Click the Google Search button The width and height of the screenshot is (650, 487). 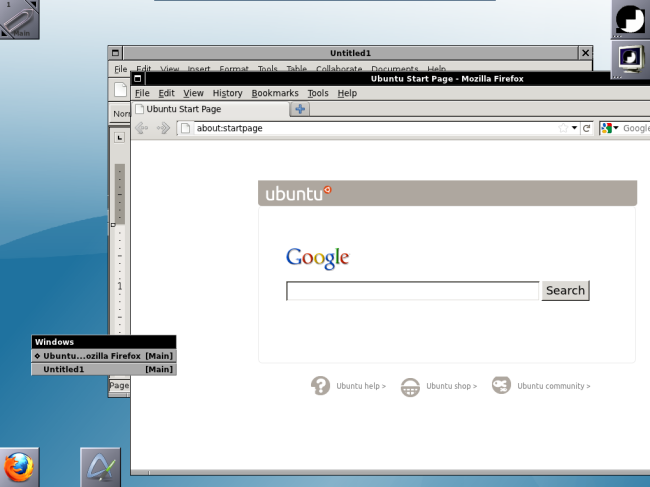[x=565, y=291]
